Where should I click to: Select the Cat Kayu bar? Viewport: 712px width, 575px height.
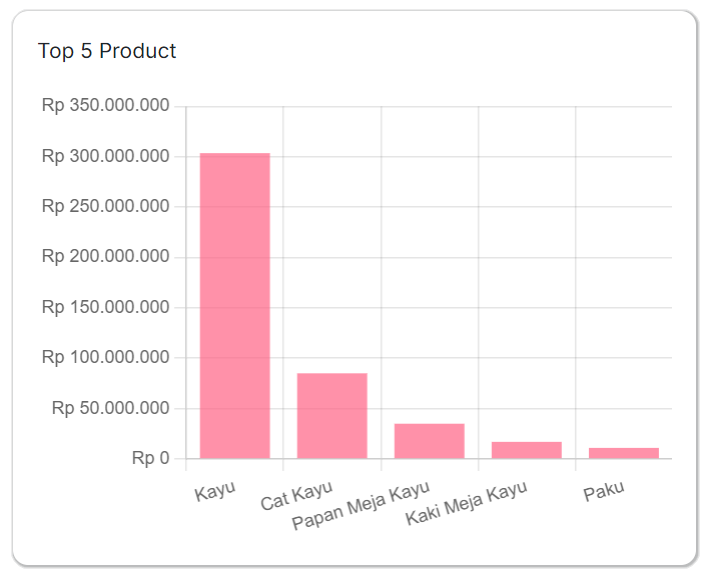pos(332,415)
